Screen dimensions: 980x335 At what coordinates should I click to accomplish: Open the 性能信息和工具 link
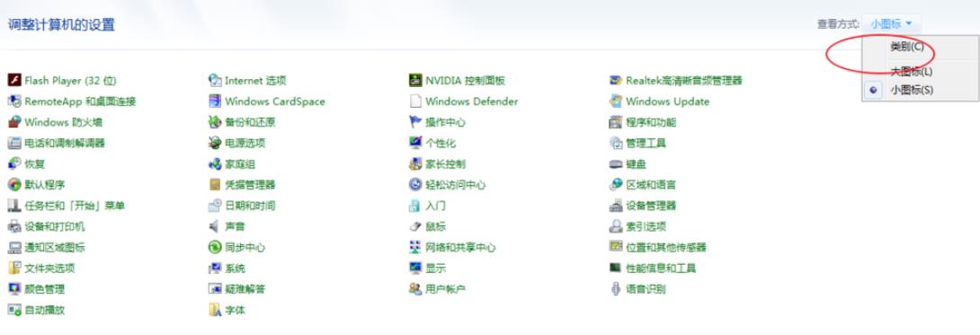[661, 269]
